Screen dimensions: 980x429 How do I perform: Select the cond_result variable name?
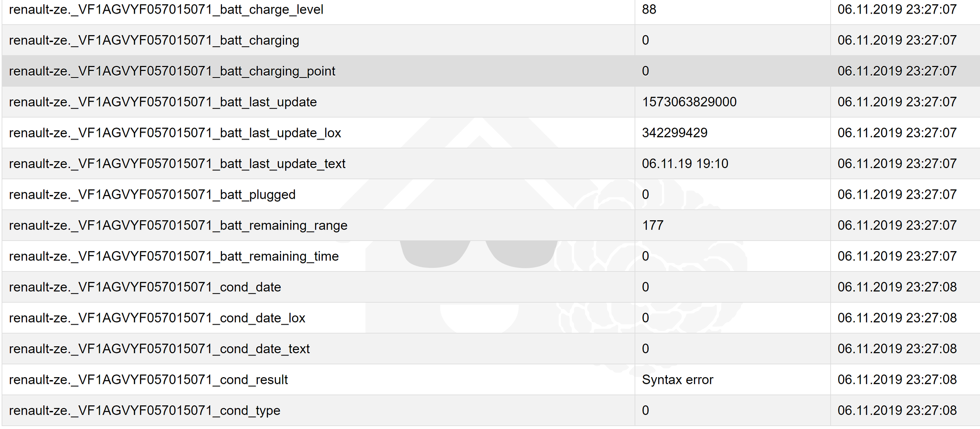point(148,379)
